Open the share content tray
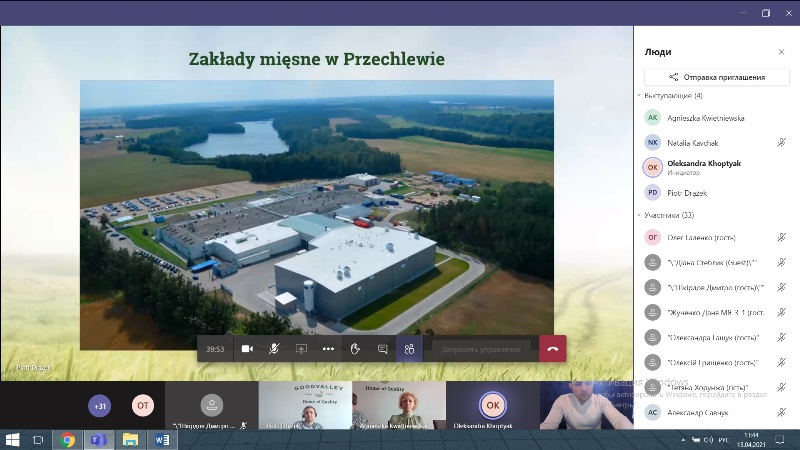Screen dimensions: 800x450 coord(301,349)
